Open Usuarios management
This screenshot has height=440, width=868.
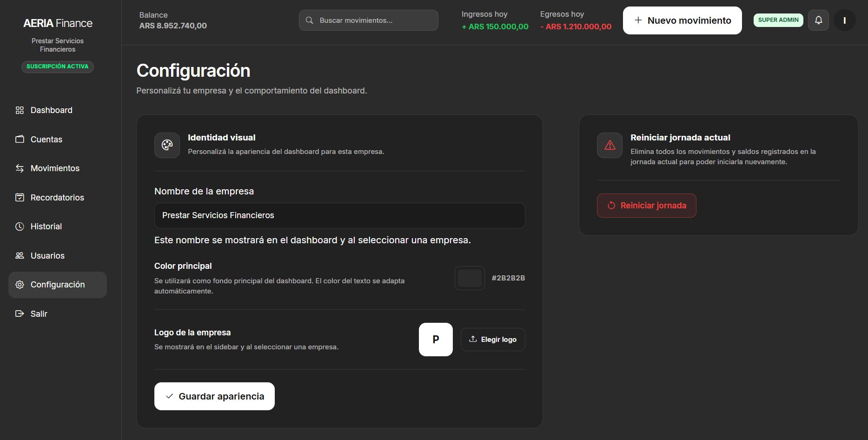pyautogui.click(x=58, y=256)
